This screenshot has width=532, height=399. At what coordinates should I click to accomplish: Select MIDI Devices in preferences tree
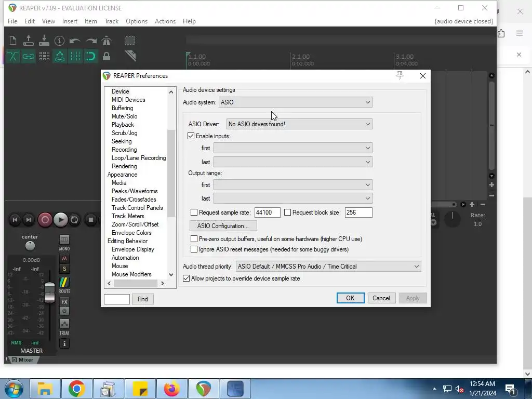(x=128, y=100)
